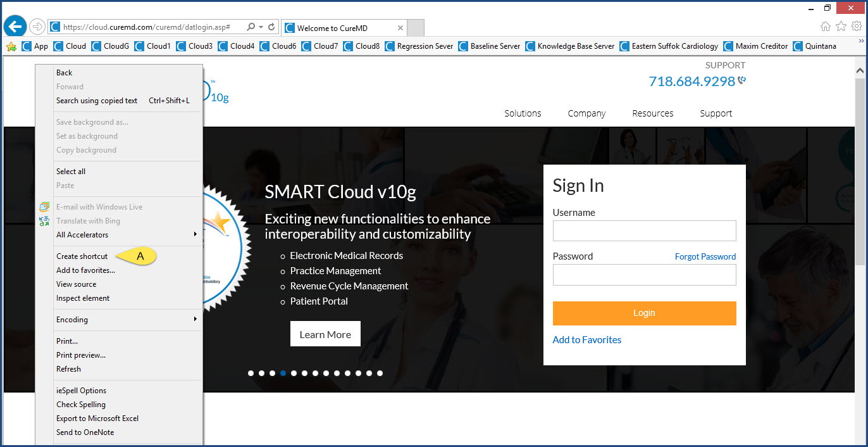Open the Baseline Server bookmark
868x447 pixels.
coord(495,46)
